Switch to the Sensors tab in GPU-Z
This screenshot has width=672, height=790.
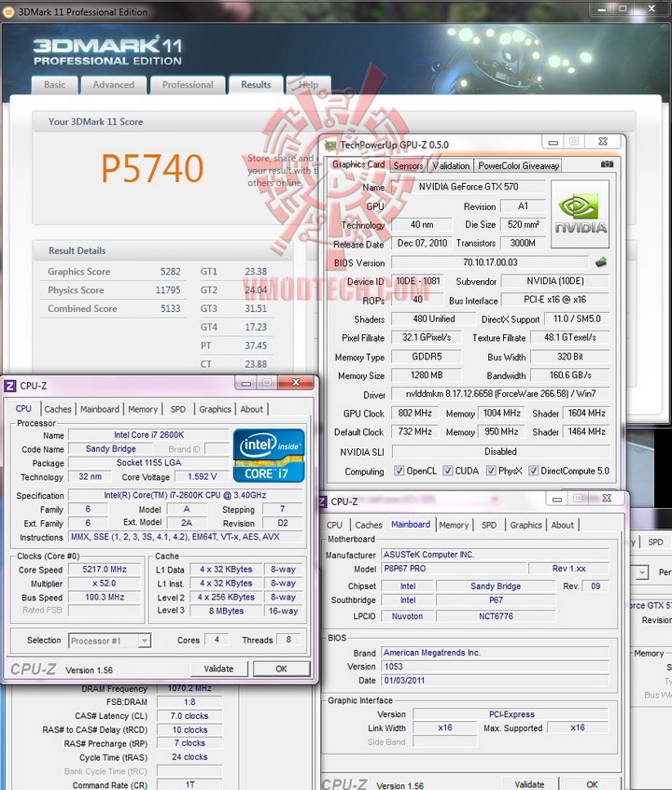[x=408, y=166]
